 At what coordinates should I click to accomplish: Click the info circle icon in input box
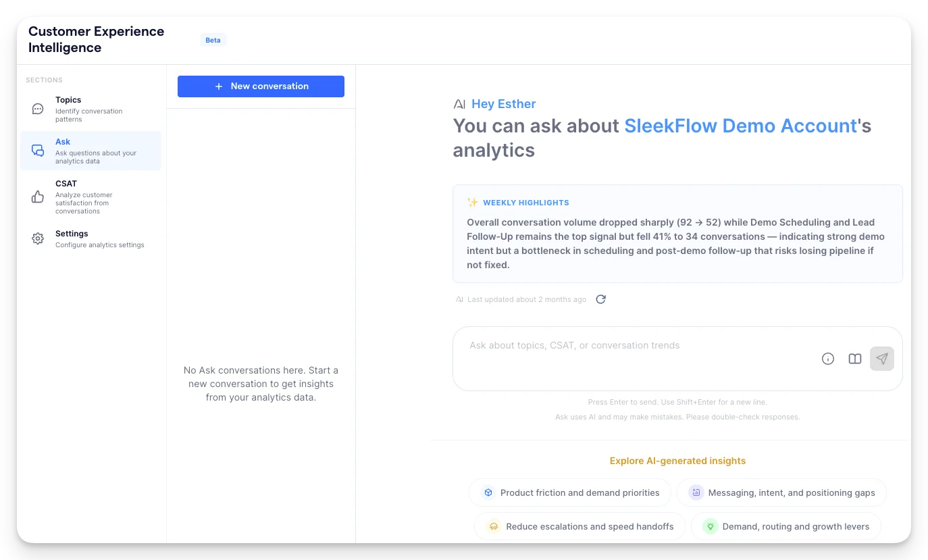click(x=828, y=359)
